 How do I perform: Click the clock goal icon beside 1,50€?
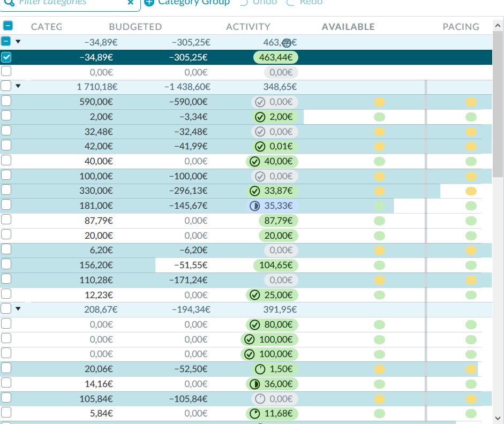coord(260,369)
